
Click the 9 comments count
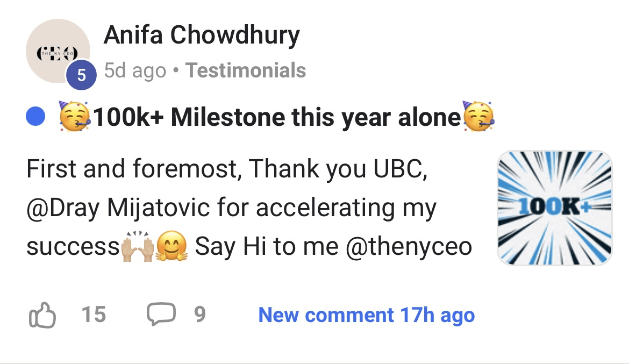(199, 315)
